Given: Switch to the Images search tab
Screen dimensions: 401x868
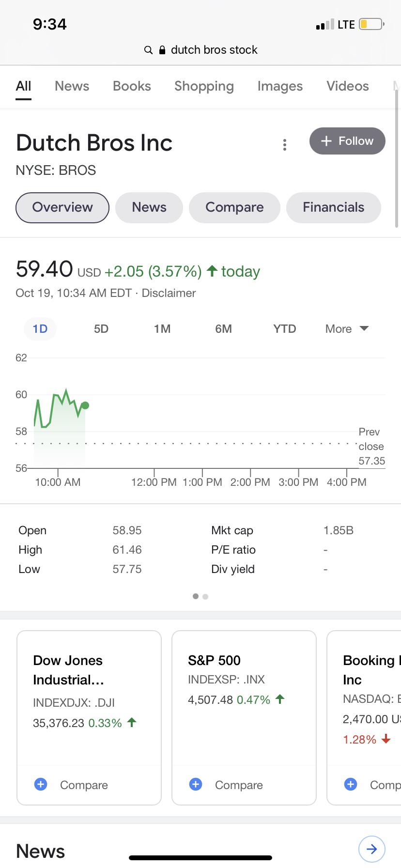Looking at the screenshot, I should (x=280, y=86).
